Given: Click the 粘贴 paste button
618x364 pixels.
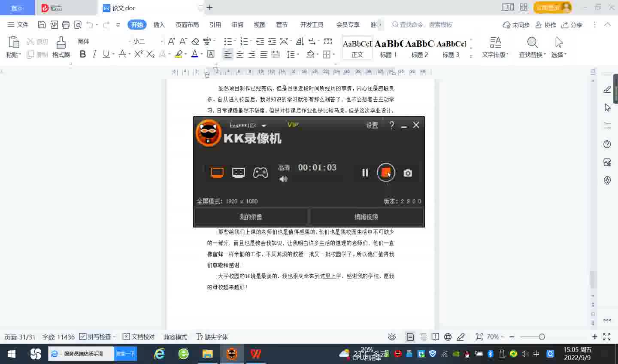Looking at the screenshot, I should 13,47.
